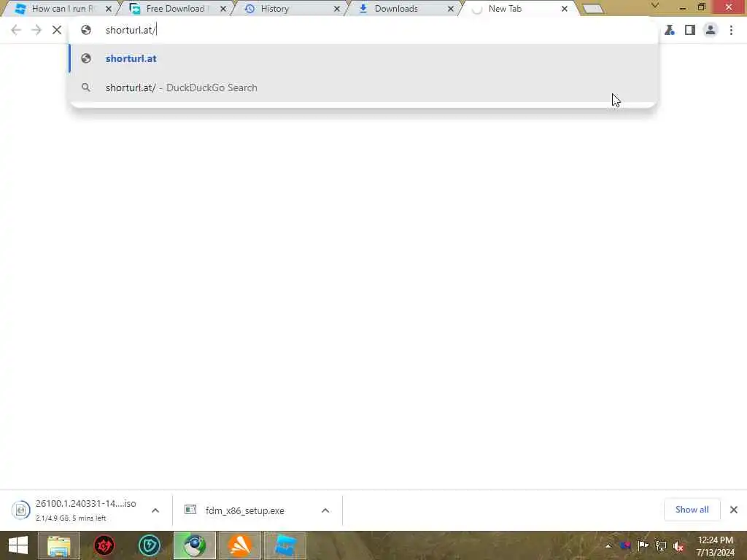Click the active browser taskbar icon
Image resolution: width=747 pixels, height=560 pixels.
pos(194,545)
